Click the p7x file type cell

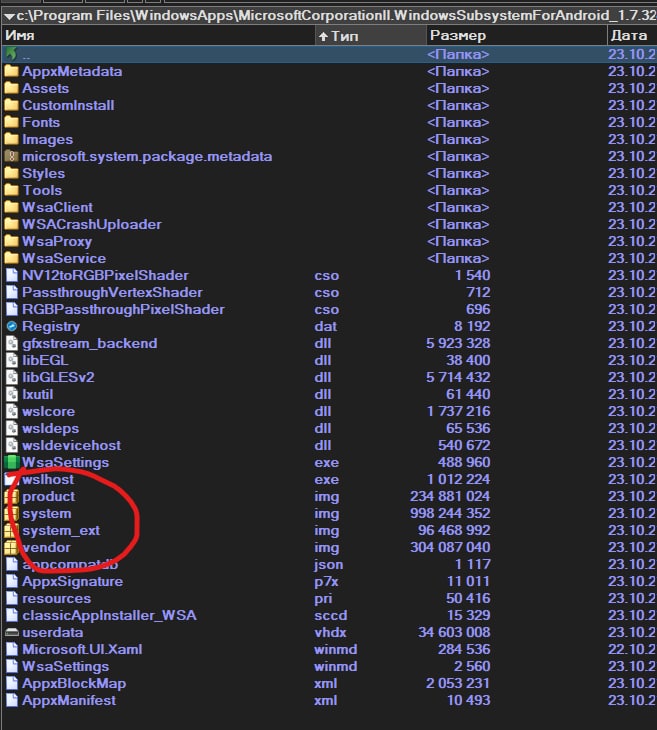[x=326, y=581]
